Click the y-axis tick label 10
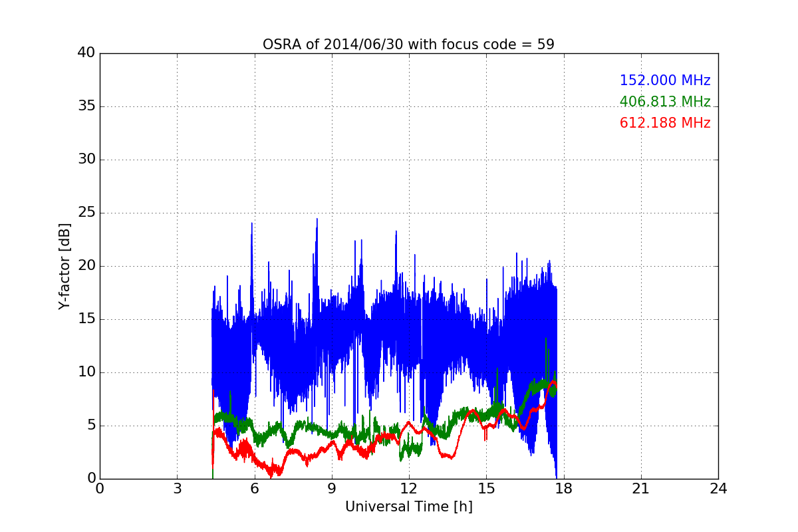This screenshot has width=798, height=532. (86, 372)
